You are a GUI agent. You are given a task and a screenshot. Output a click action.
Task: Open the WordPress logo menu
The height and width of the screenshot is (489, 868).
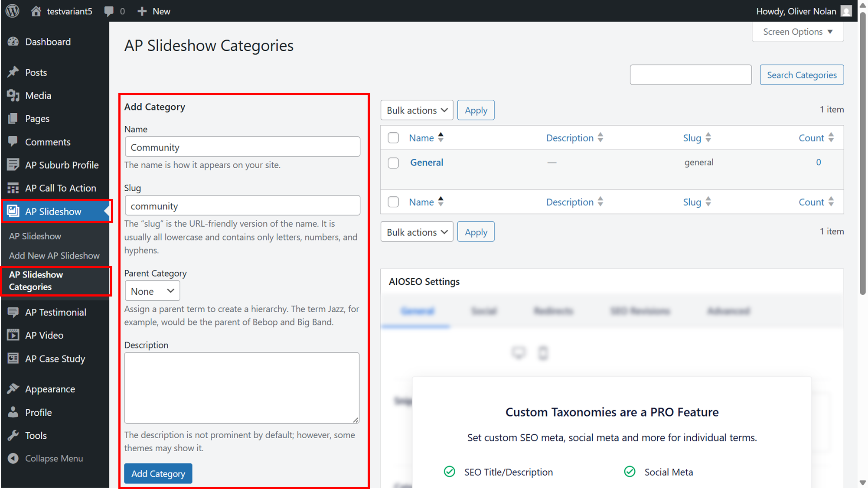tap(13, 11)
